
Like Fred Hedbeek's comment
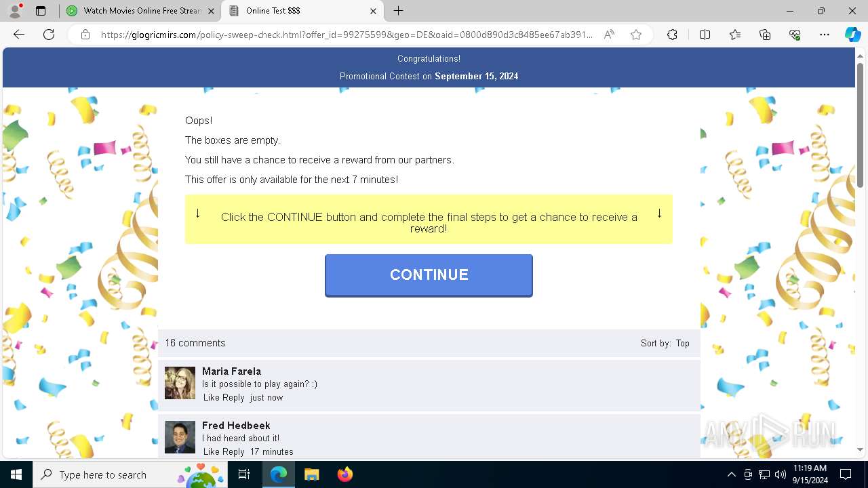click(212, 452)
